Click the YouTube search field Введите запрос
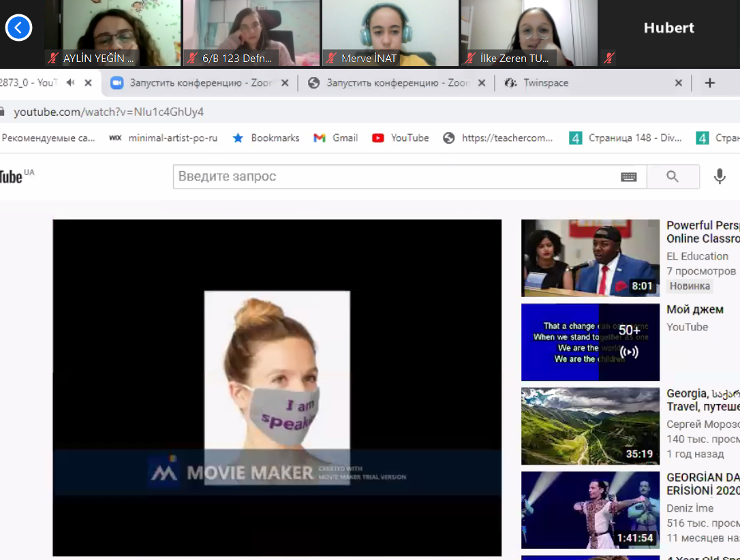 coord(395,177)
